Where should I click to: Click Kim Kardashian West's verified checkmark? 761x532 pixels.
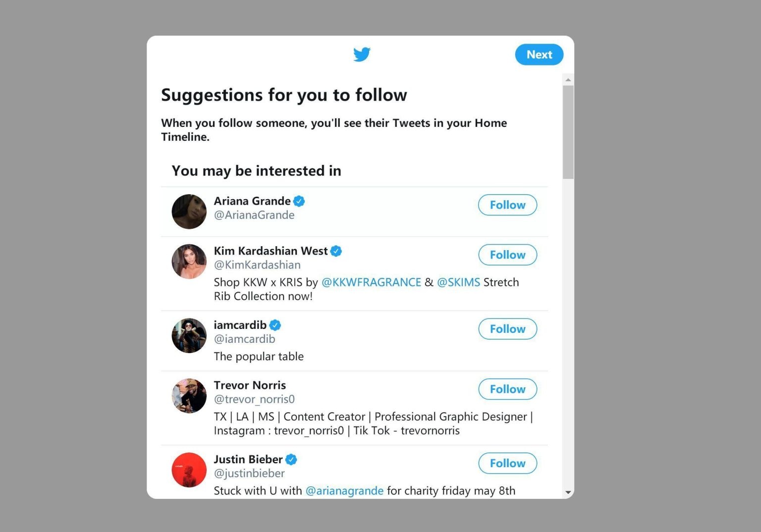coord(336,251)
